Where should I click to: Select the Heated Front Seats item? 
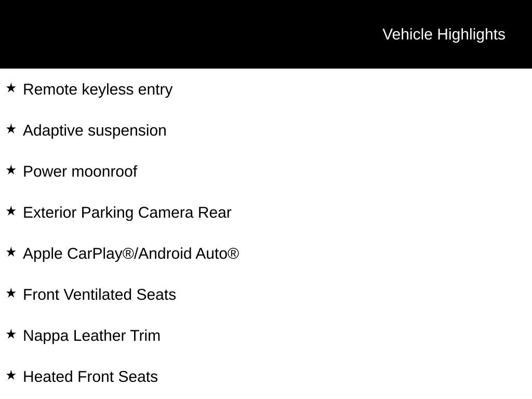coord(90,377)
